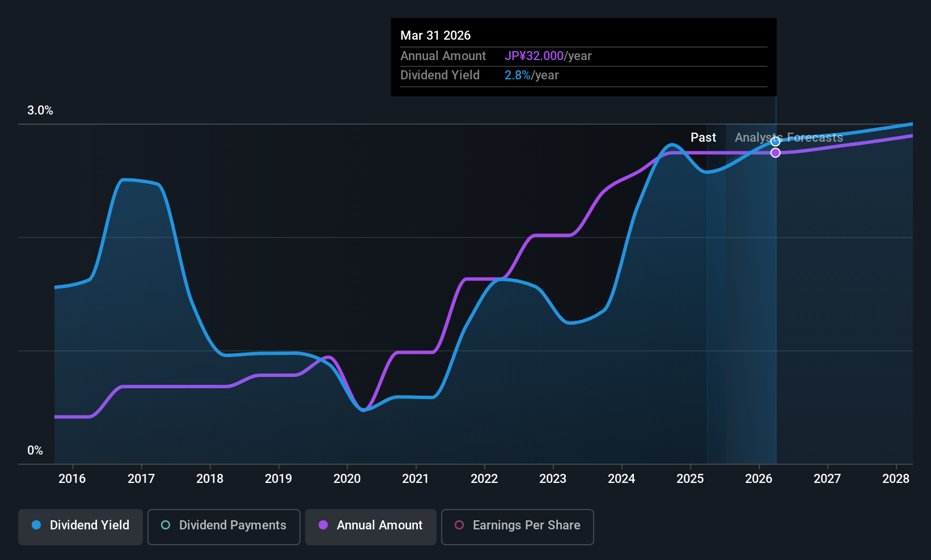The image size is (931, 560).
Task: Click the 3.0% y-axis label
Action: [40, 111]
